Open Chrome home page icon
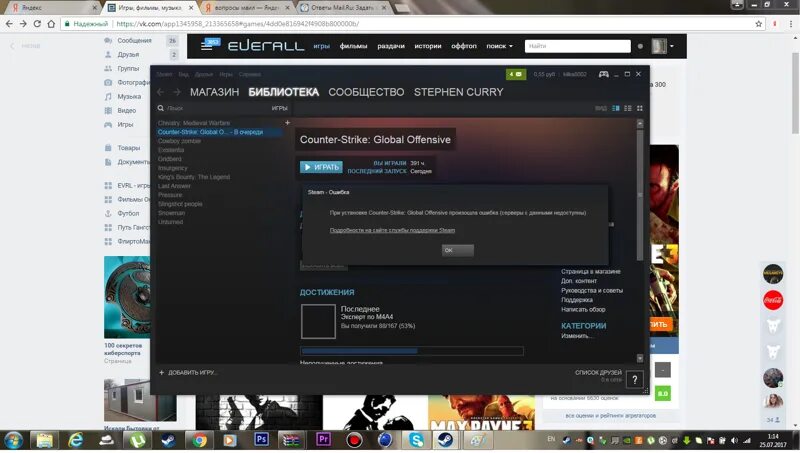The width and height of the screenshot is (800, 453). [51, 23]
